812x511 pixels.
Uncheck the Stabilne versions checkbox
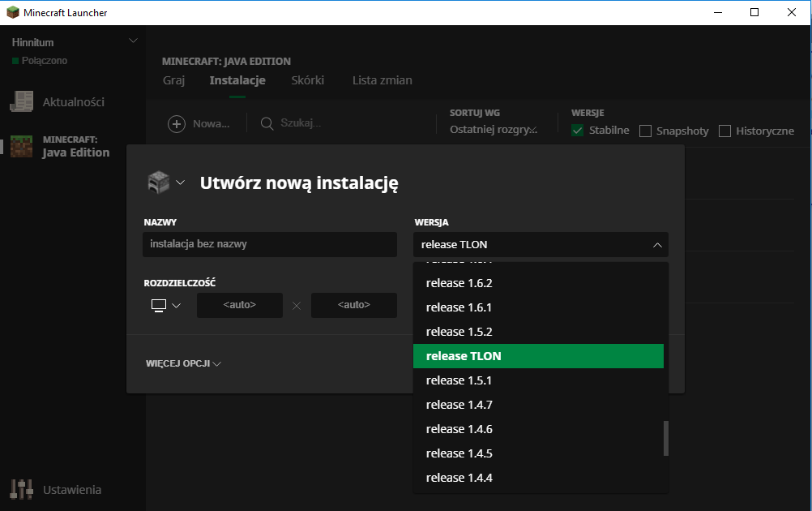(578, 131)
